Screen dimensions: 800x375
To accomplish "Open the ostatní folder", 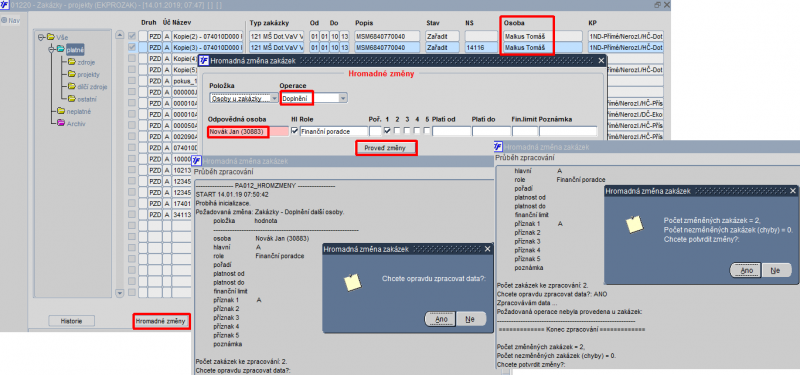I will (82, 99).
